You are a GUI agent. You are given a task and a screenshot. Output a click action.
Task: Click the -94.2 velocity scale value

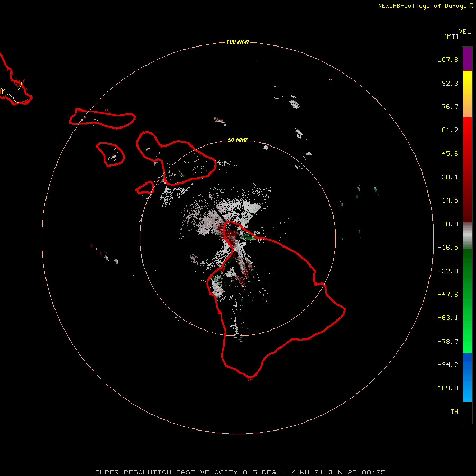(448, 364)
